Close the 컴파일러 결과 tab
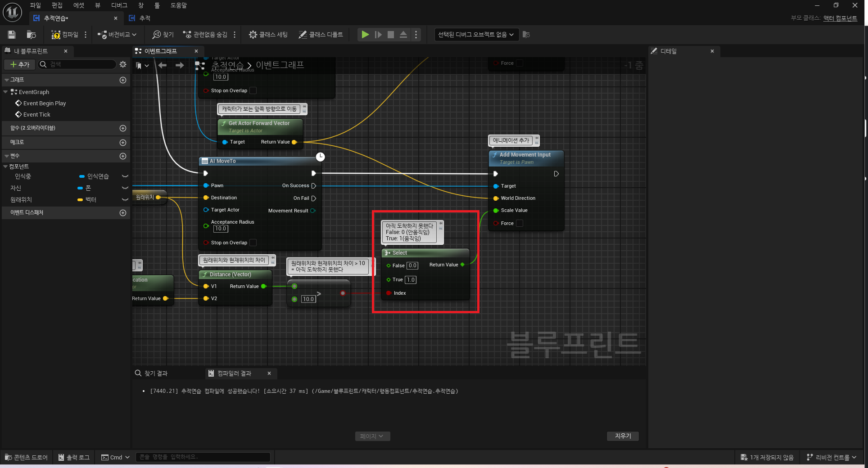 click(x=269, y=373)
